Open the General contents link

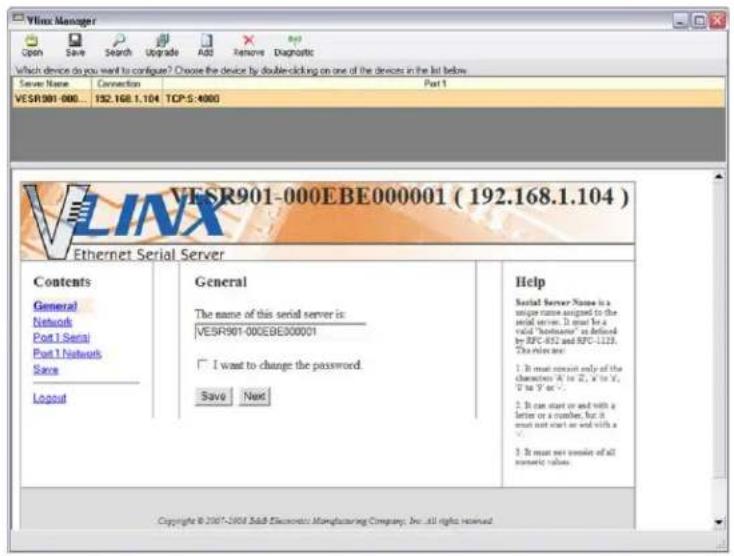(55, 306)
